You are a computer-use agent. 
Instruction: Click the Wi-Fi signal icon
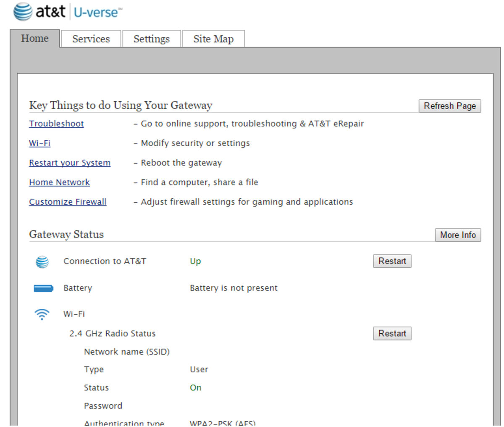pyautogui.click(x=42, y=314)
